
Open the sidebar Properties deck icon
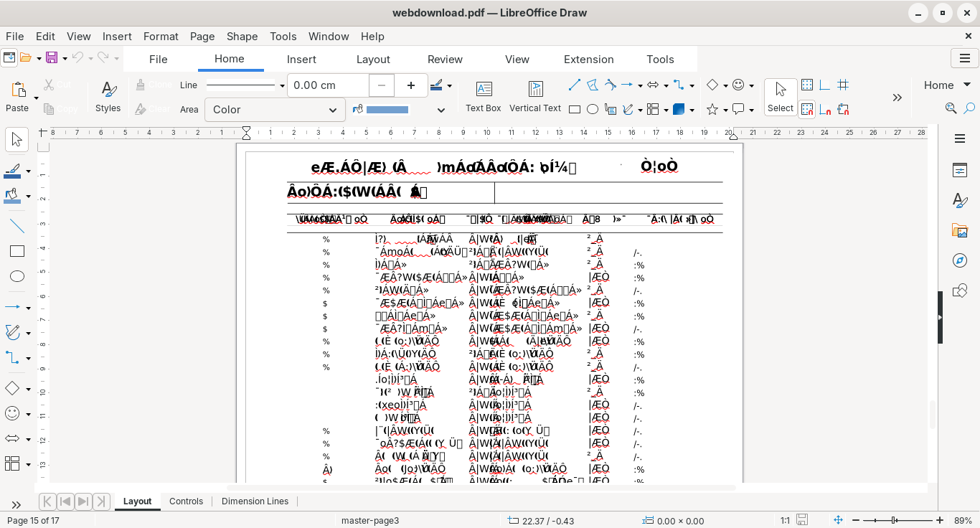click(960, 170)
